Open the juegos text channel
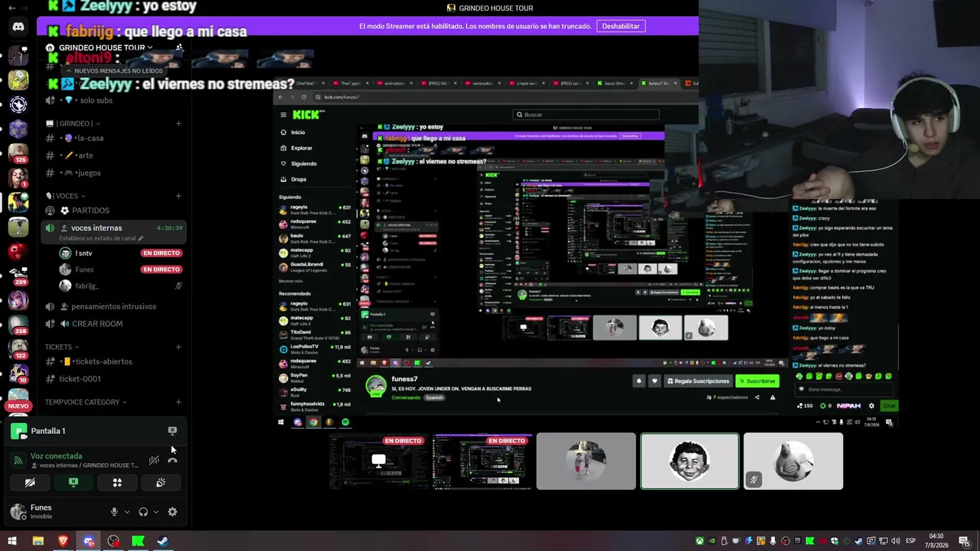The height and width of the screenshot is (551, 980). 114,173
